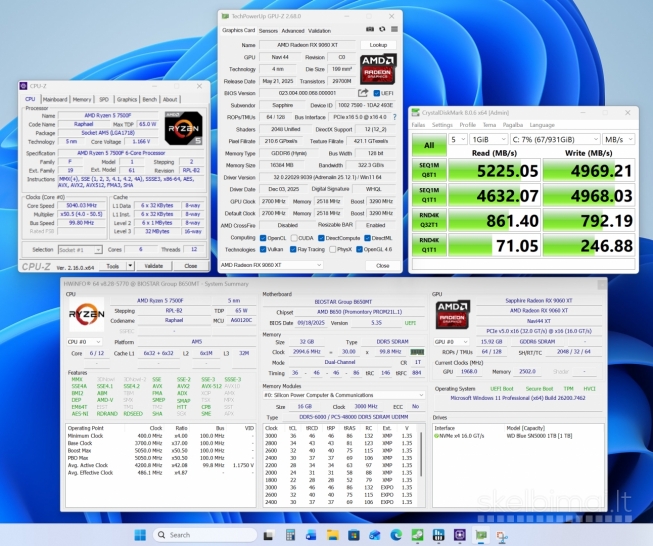
Task: Switch to the Memory tab in CPU-Z
Action: point(82,99)
